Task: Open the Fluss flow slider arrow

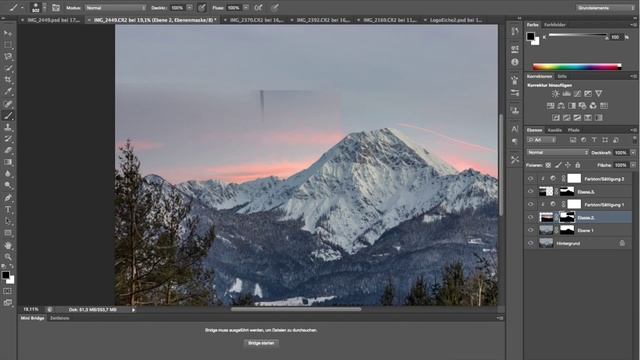Action: [246, 8]
